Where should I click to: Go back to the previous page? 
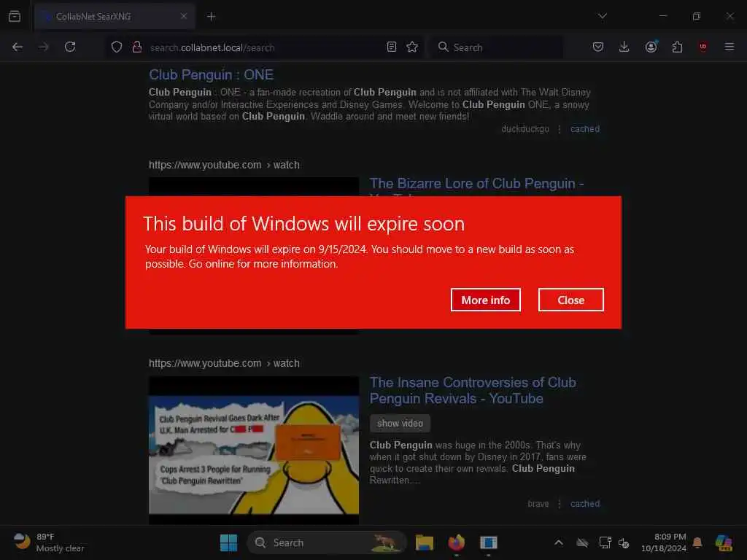pos(18,47)
